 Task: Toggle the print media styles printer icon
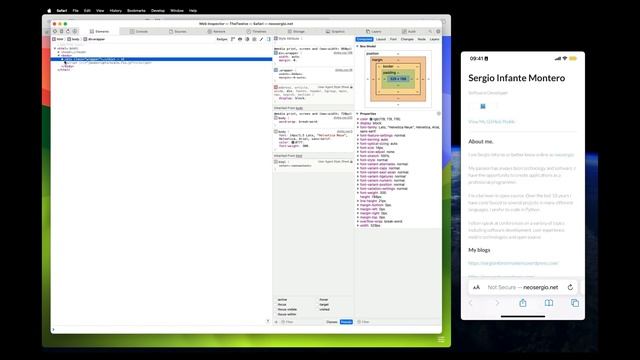(240, 39)
